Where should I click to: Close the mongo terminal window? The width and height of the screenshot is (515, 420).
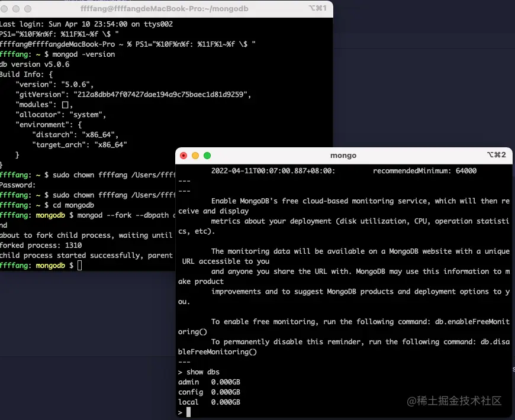click(184, 156)
